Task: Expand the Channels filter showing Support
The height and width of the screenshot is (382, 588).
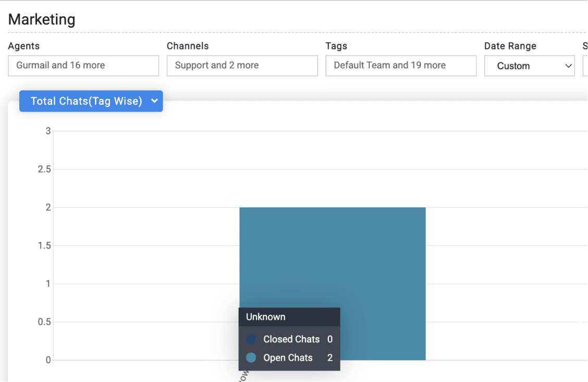Action: coord(242,66)
